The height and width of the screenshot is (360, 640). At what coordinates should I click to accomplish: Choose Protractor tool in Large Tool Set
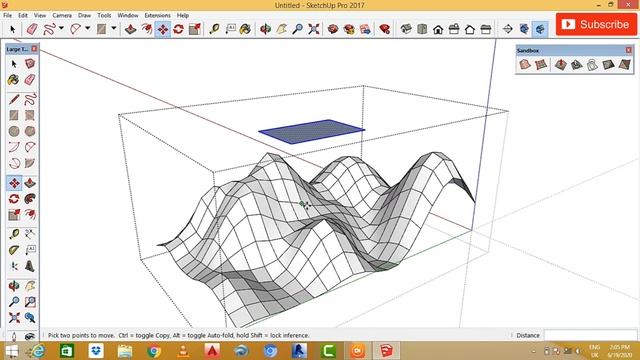coord(14,250)
